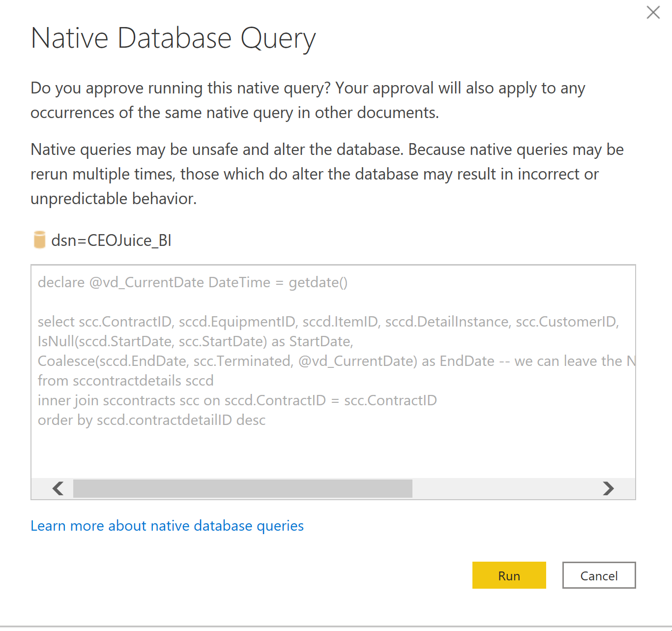Viewport: 672px width, 631px height.
Task: Click the 'order by sccd.contractdetailID desc' line
Action: coord(152,420)
